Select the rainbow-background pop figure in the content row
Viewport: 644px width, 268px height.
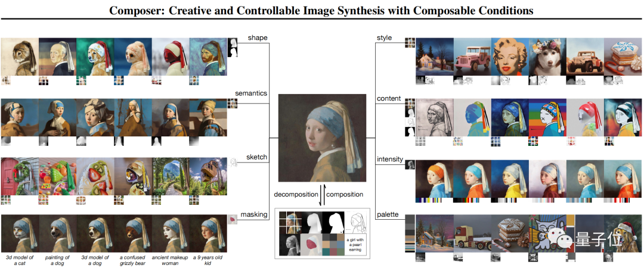(548, 117)
